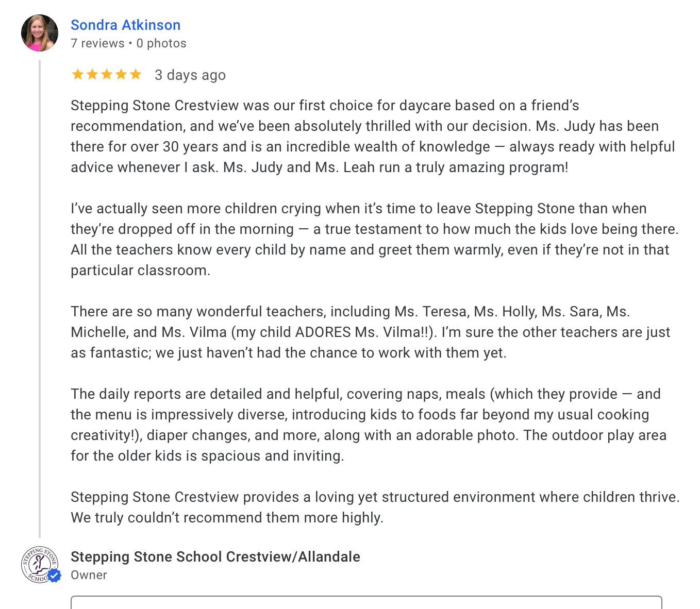Screen dimensions: 700x609
Task: Click the first gold rating star
Action: tap(78, 75)
